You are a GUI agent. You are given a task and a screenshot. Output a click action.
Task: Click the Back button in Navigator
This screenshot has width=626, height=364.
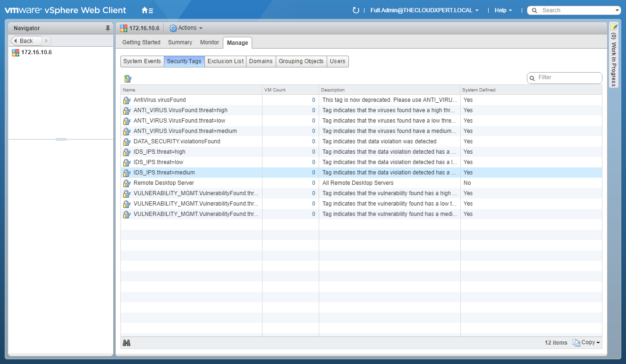(26, 41)
